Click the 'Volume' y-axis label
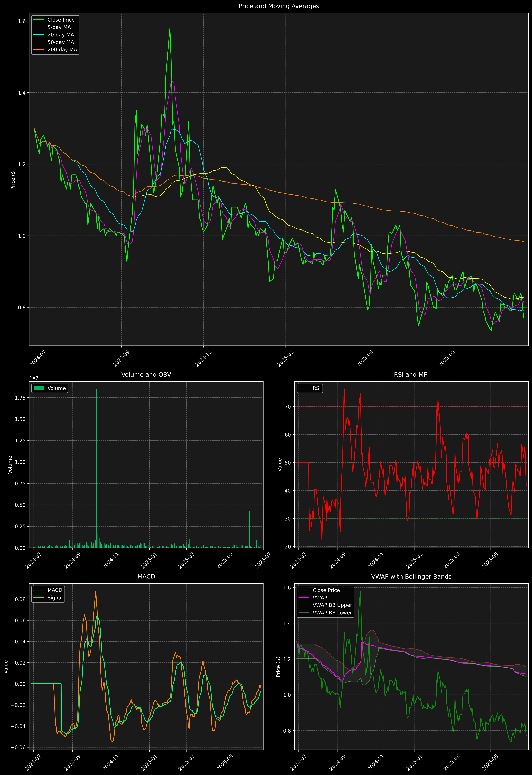 pyautogui.click(x=10, y=464)
